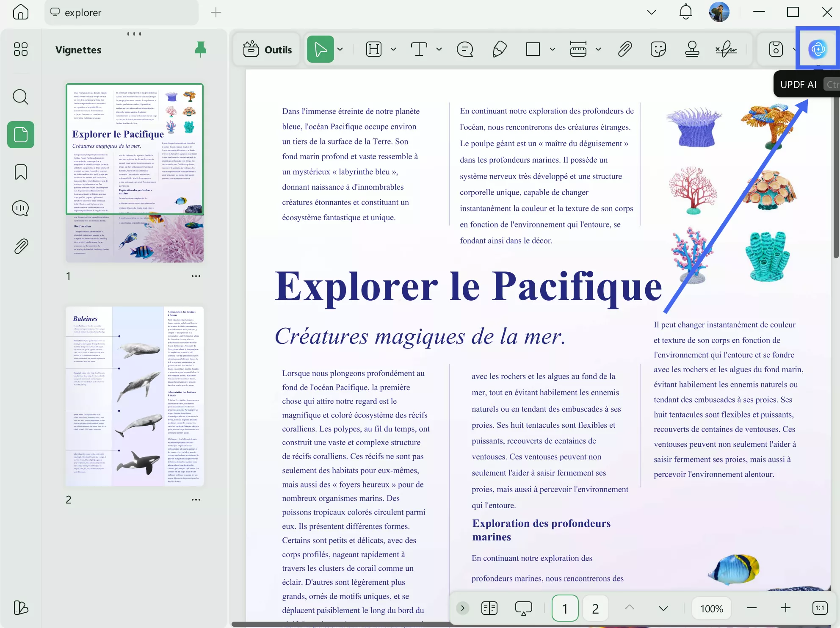
Task: Unpin the Vignettes panel
Action: tap(200, 50)
